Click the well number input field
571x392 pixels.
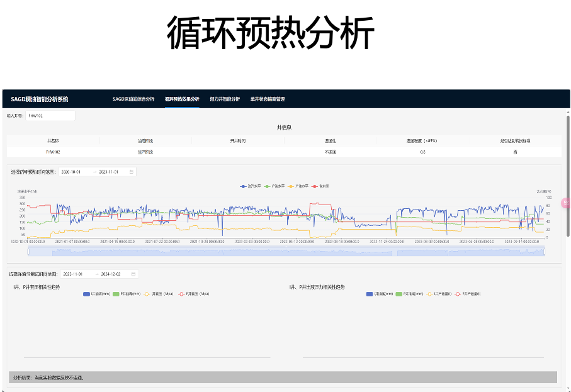(50, 116)
